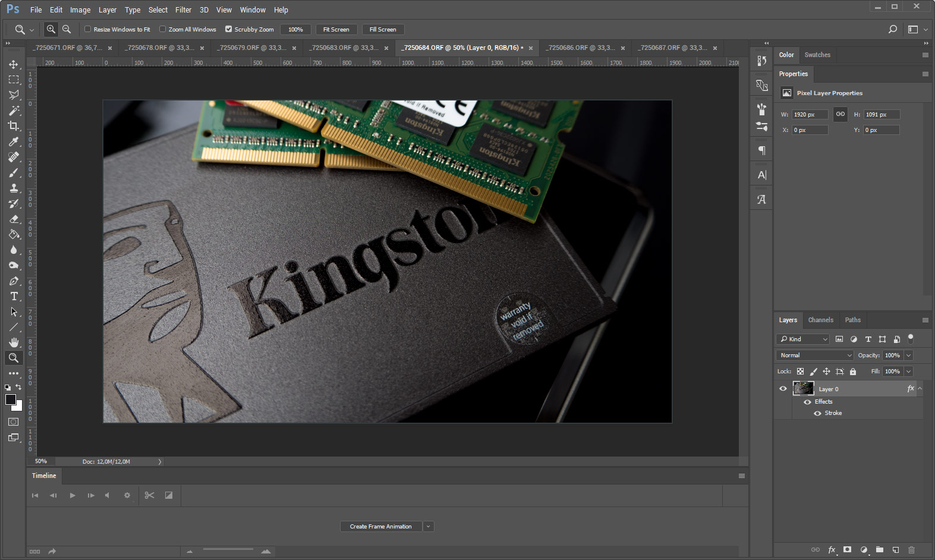Viewport: 935px width, 560px height.
Task: Click the 100% zoom button
Action: pyautogui.click(x=295, y=29)
